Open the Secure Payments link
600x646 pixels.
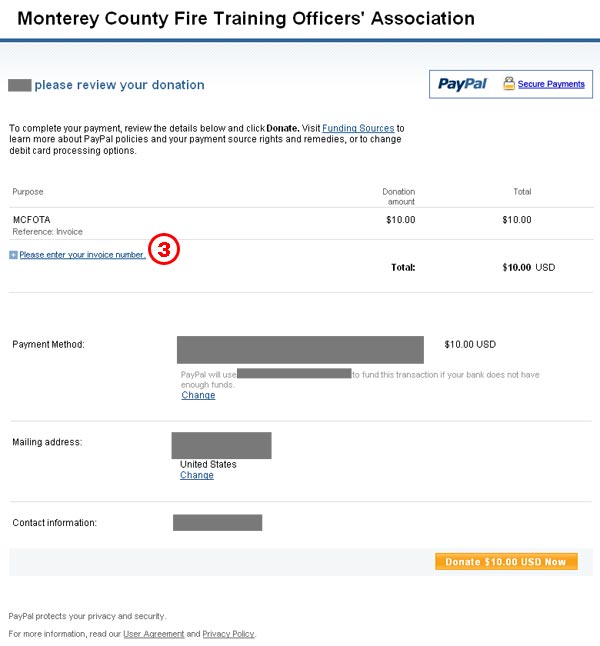tap(551, 84)
